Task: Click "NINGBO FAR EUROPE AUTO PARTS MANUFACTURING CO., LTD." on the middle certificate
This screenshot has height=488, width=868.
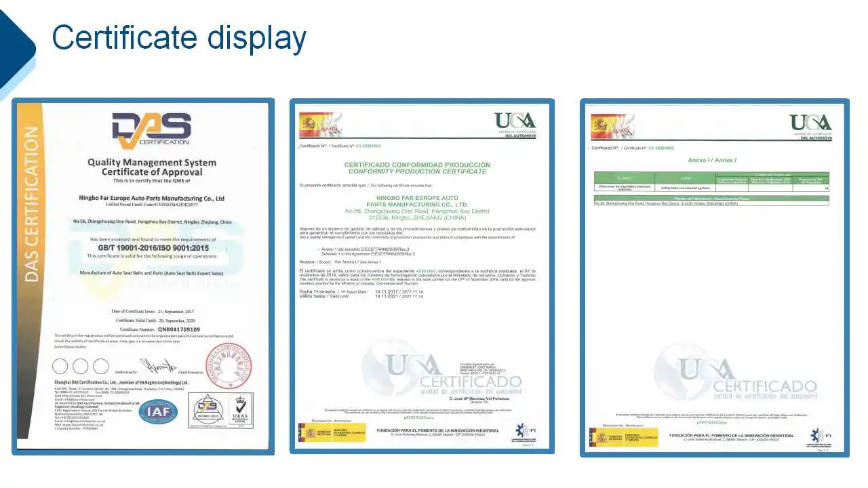Action: click(x=417, y=201)
